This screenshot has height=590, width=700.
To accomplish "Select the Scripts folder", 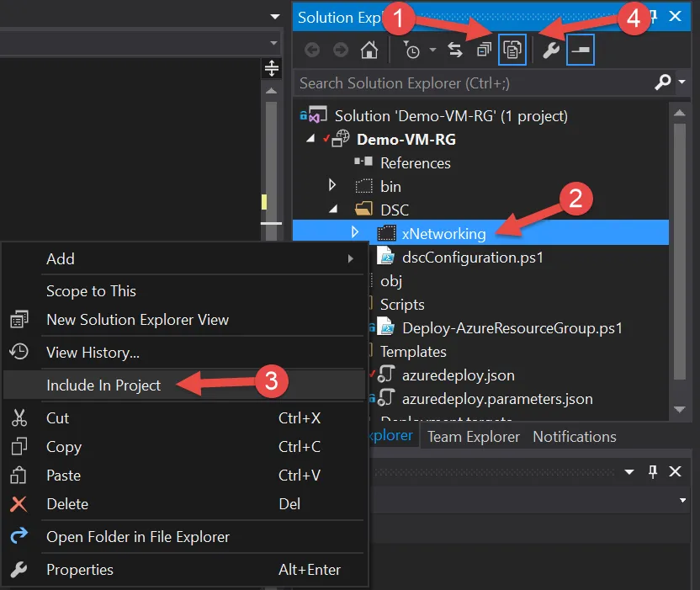I will click(402, 305).
